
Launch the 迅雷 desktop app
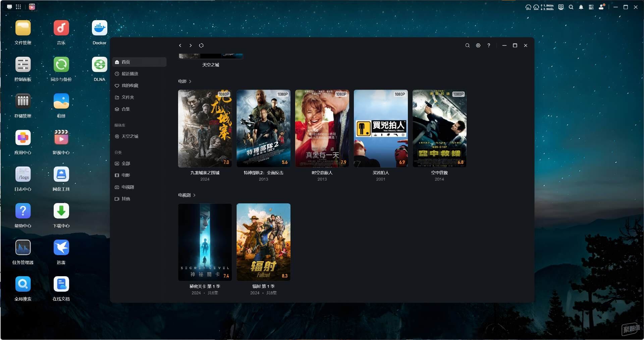coord(61,248)
